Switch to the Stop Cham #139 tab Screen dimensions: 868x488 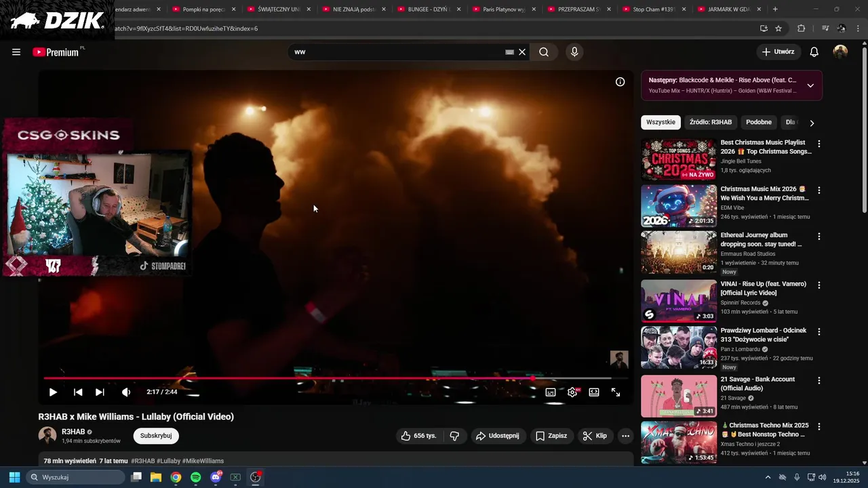(x=654, y=9)
